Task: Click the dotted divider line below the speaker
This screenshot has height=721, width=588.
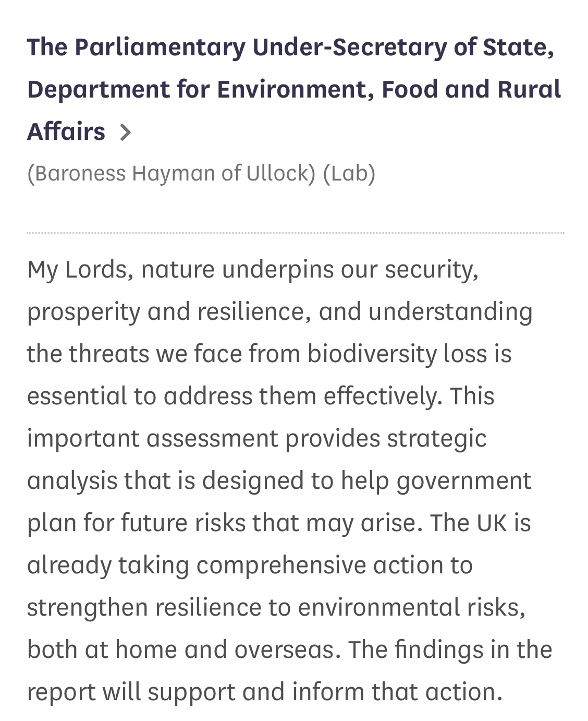Action: tap(295, 233)
